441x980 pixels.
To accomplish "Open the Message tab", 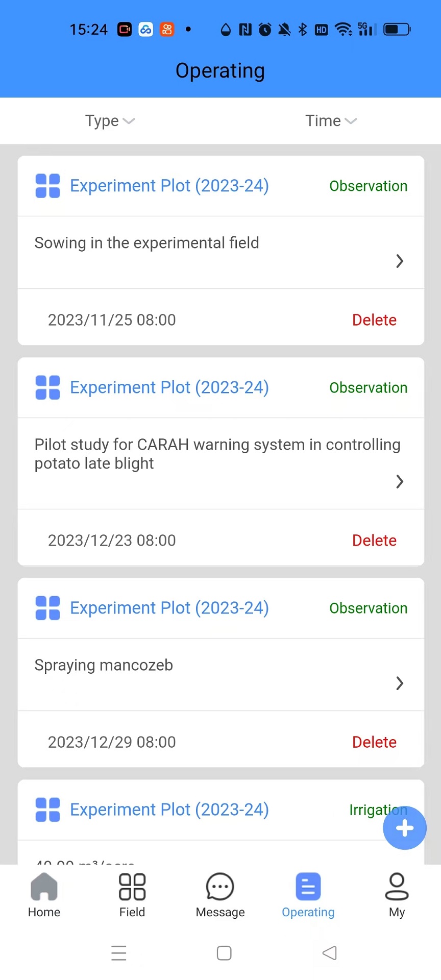I will click(220, 895).
